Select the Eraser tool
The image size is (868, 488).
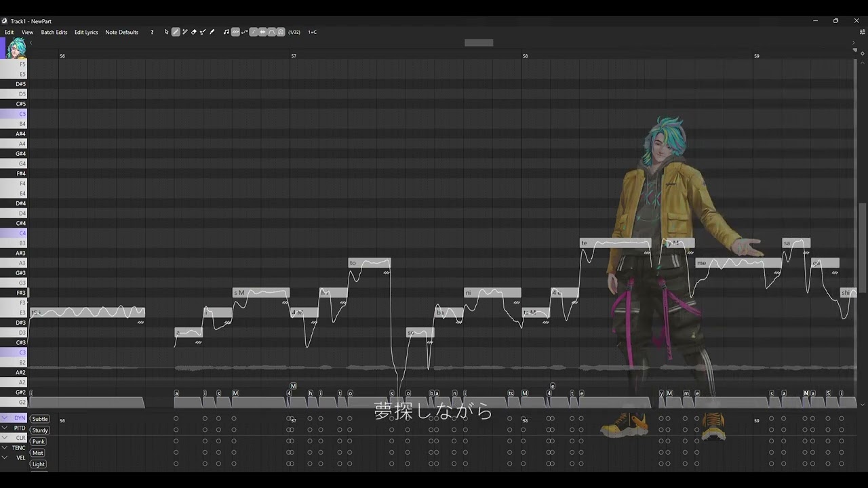click(x=194, y=32)
